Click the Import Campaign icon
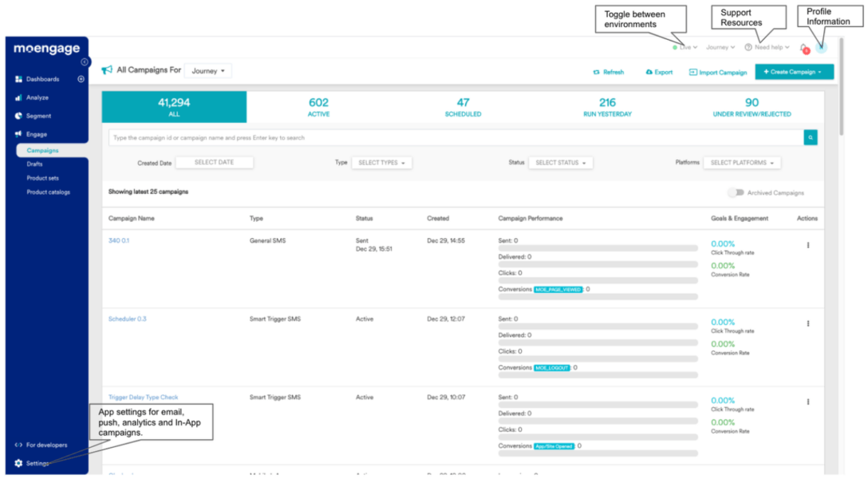The width and height of the screenshot is (868, 479). point(716,72)
